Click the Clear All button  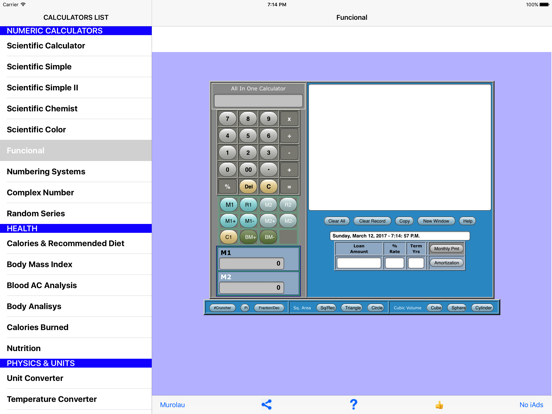[337, 221]
